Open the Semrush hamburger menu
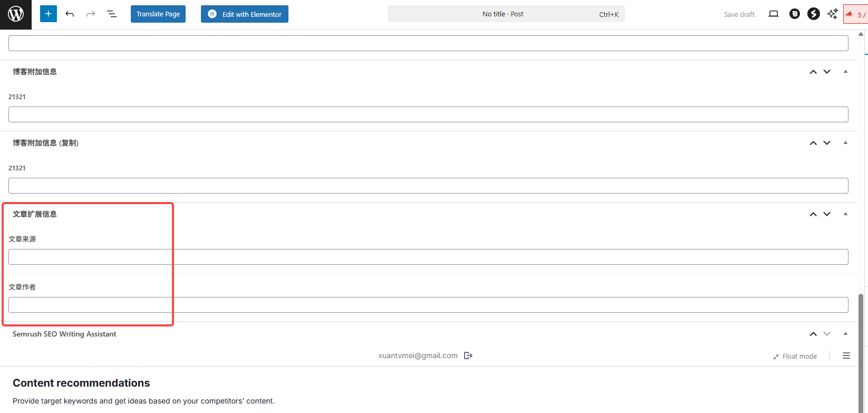The height and width of the screenshot is (413, 868). point(846,356)
